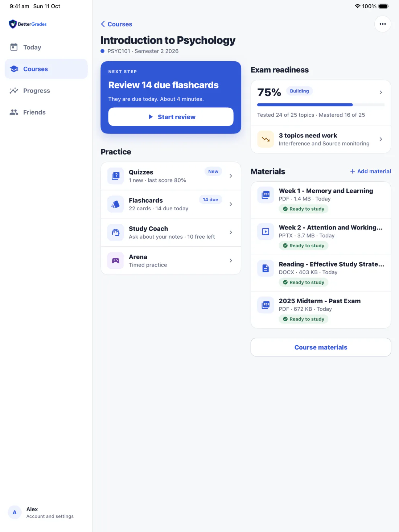
Task: Click the plus icon next to Add material
Action: [x=352, y=171]
